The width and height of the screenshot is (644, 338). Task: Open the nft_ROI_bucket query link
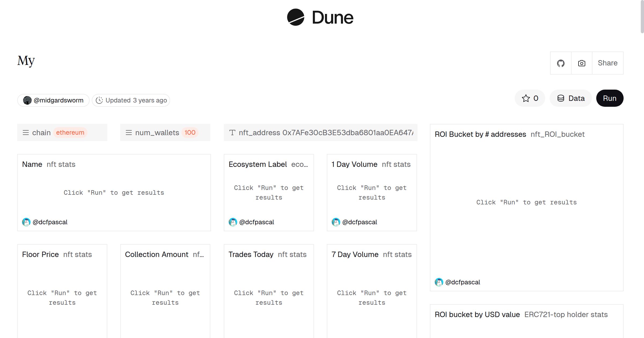click(x=557, y=134)
